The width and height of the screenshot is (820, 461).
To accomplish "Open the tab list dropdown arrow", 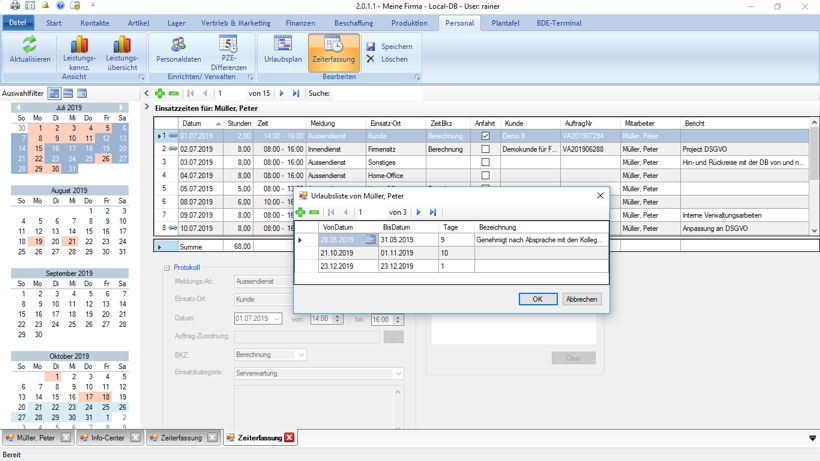I will coord(812,438).
